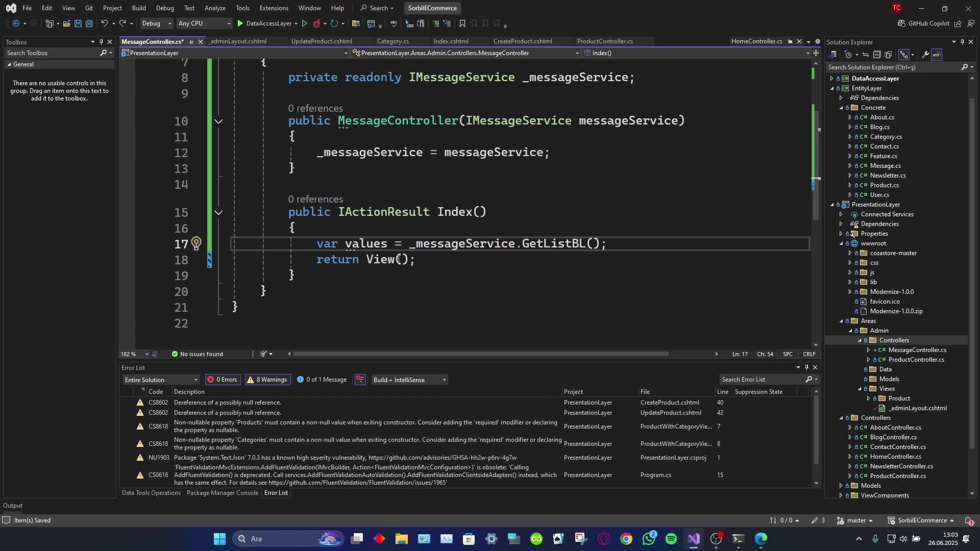980x551 pixels.
Task: Open the Any CPU platform dropdown
Action: [x=204, y=23]
